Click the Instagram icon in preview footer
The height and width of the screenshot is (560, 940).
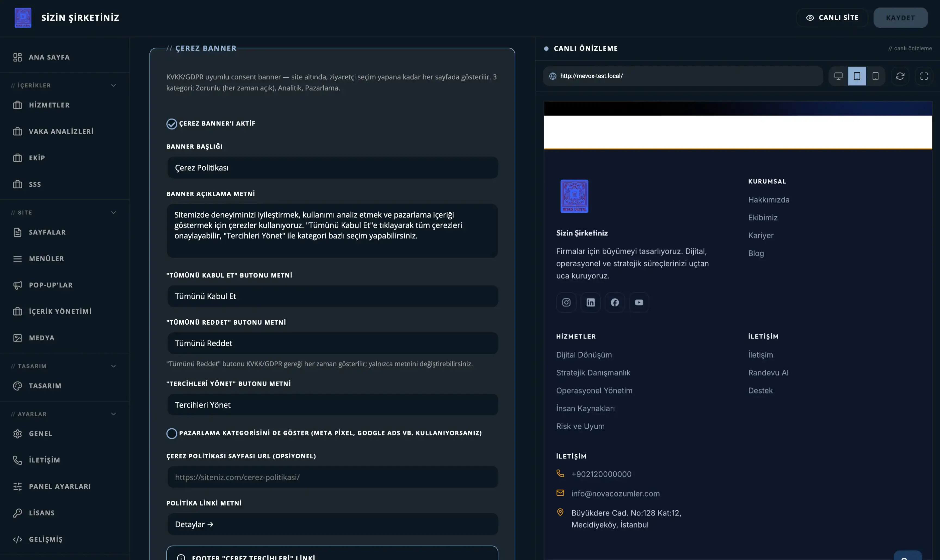pos(566,303)
